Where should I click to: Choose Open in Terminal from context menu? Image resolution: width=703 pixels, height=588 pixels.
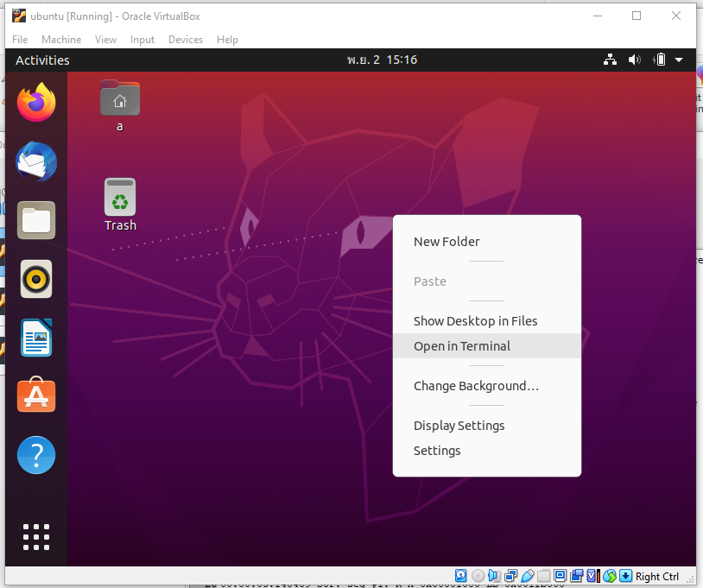click(462, 346)
